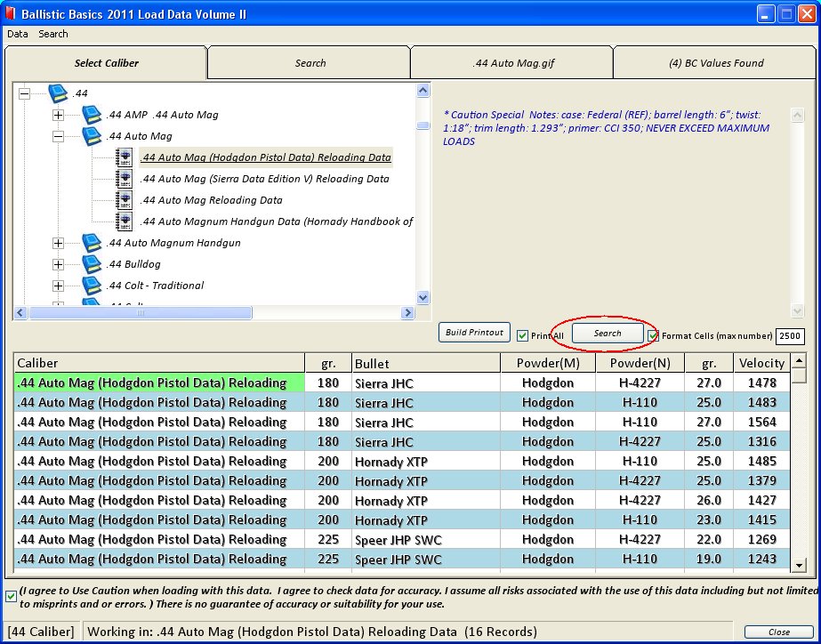The height and width of the screenshot is (644, 821).
Task: Switch to the (4) BC Values Found tab
Action: (x=715, y=63)
